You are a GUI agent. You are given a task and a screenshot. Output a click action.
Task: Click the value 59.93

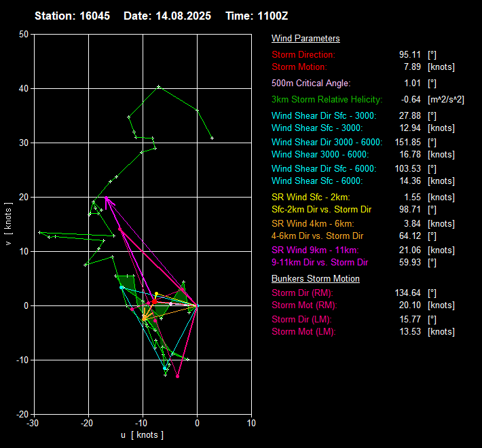[x=410, y=263]
